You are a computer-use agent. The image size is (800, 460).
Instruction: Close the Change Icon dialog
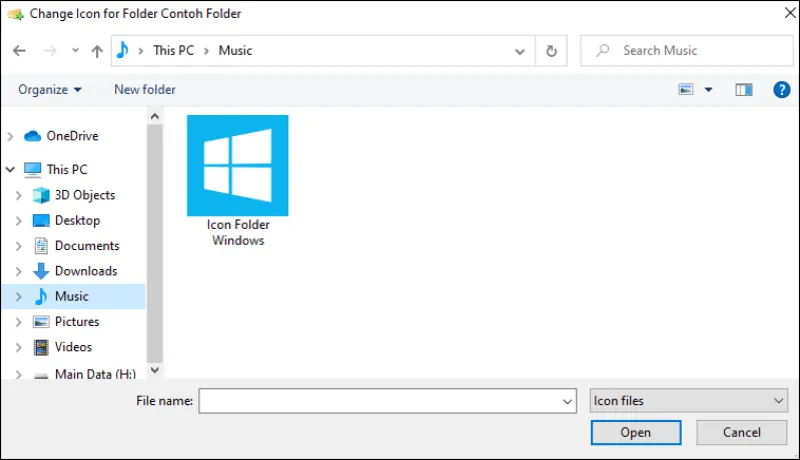click(790, 13)
